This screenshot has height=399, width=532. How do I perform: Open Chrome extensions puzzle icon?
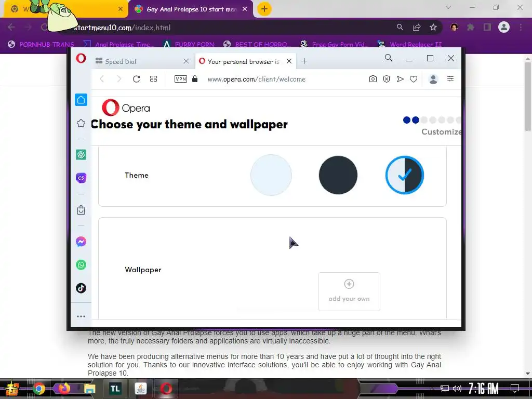(x=470, y=27)
